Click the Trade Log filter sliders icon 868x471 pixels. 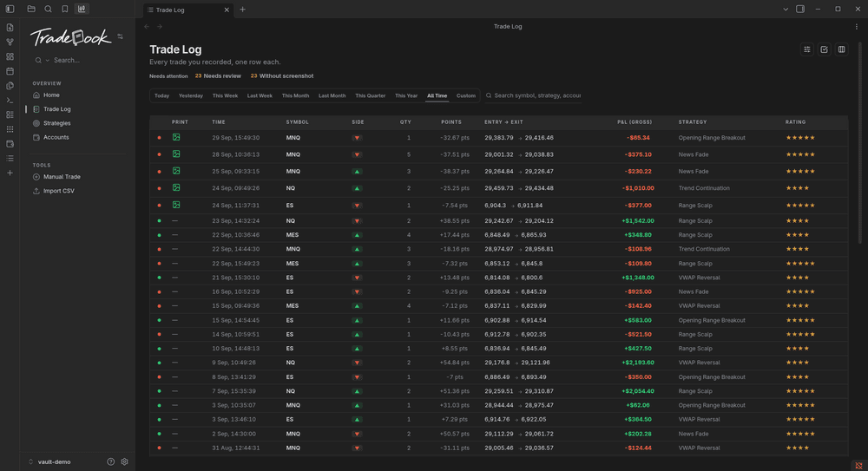pos(807,49)
